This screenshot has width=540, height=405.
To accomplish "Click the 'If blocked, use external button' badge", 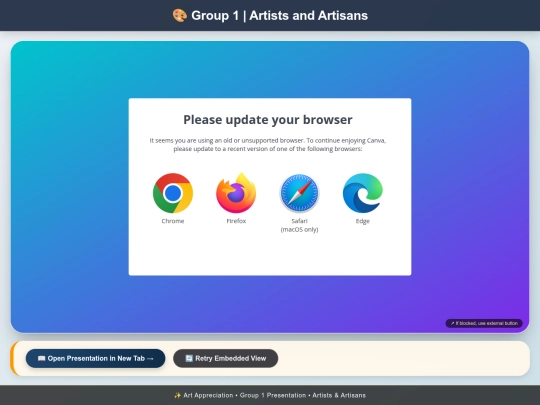I will click(484, 323).
